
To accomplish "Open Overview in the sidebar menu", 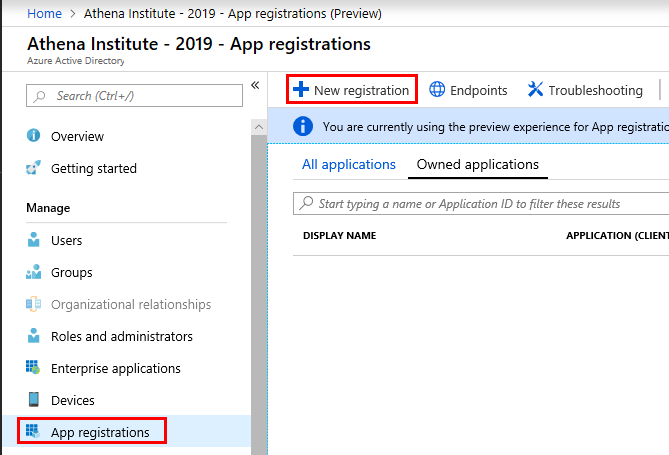I will point(77,136).
